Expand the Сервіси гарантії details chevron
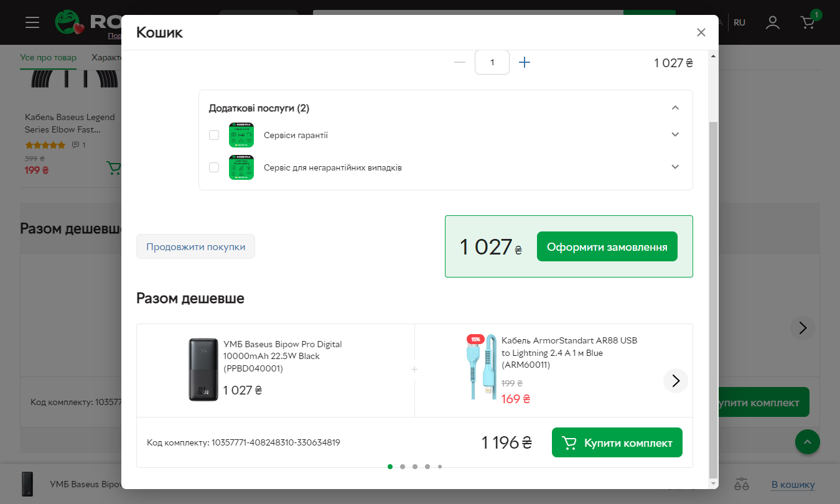The width and height of the screenshot is (840, 504). 675,134
